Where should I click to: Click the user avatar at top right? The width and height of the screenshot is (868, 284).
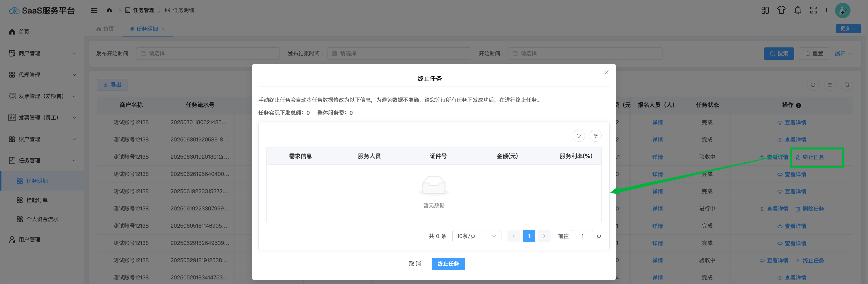pyautogui.click(x=842, y=10)
